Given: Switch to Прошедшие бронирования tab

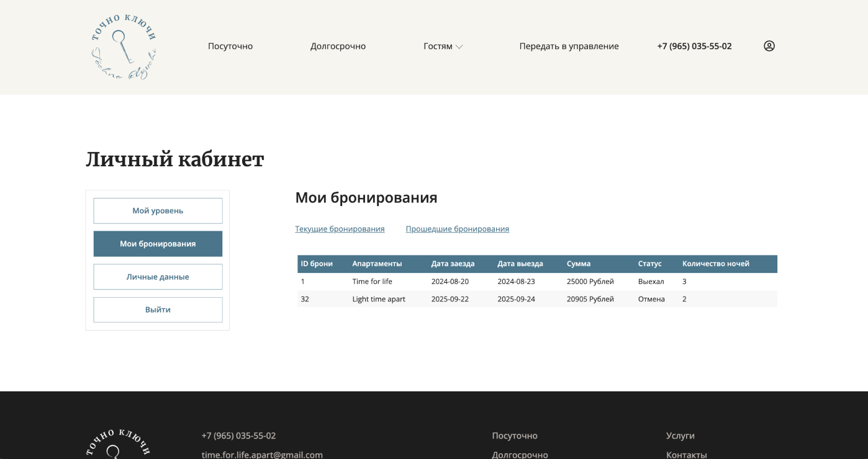Looking at the screenshot, I should pyautogui.click(x=457, y=229).
